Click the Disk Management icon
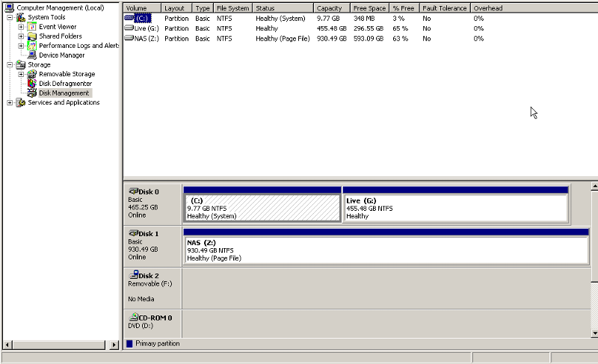 coord(32,93)
